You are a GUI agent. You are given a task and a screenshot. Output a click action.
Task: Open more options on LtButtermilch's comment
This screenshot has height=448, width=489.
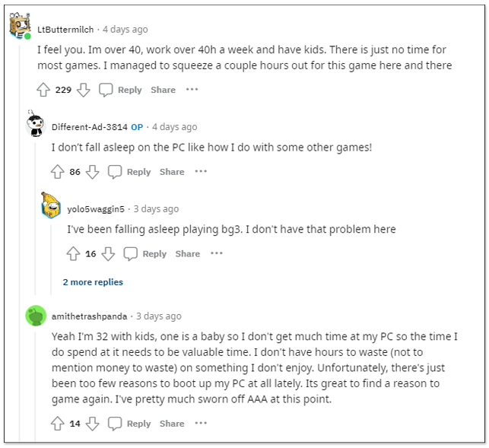[192, 90]
